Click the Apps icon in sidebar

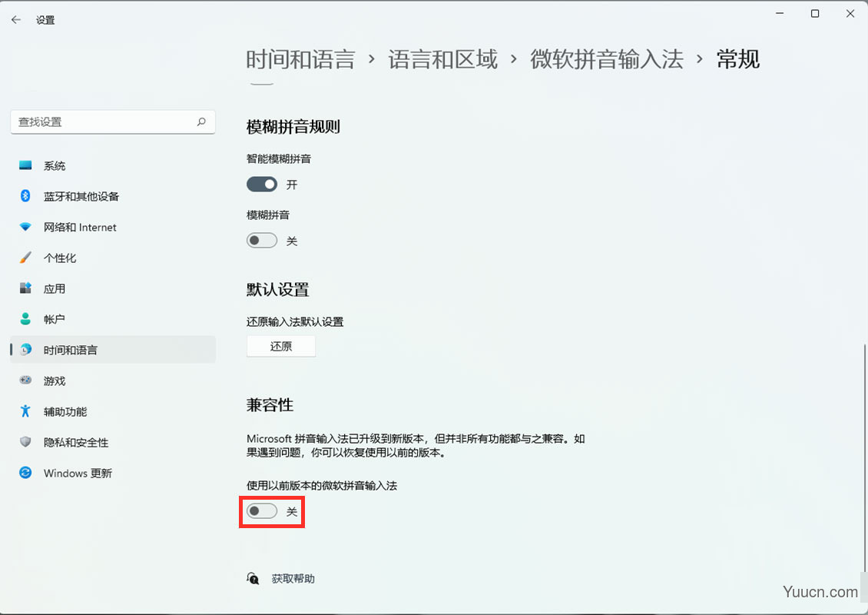coord(25,288)
